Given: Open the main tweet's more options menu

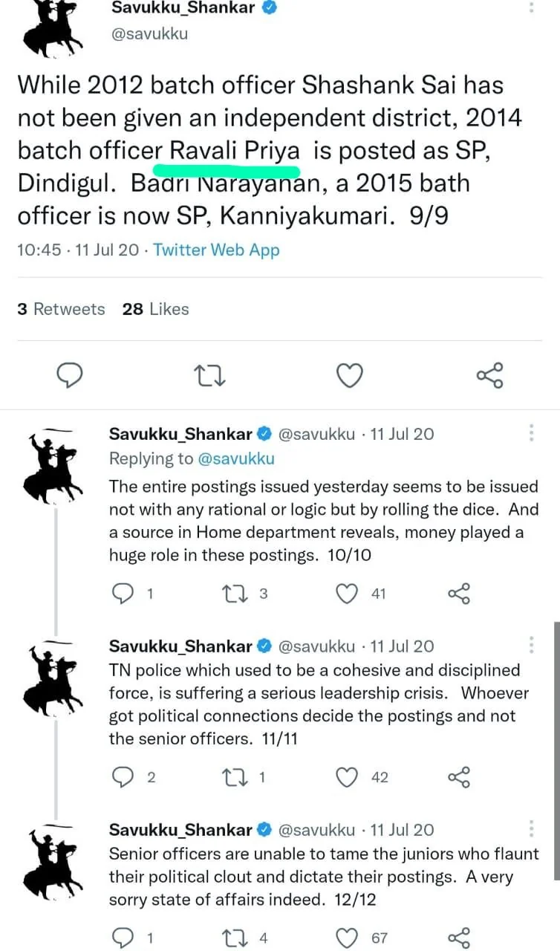Looking at the screenshot, I should point(532,7).
